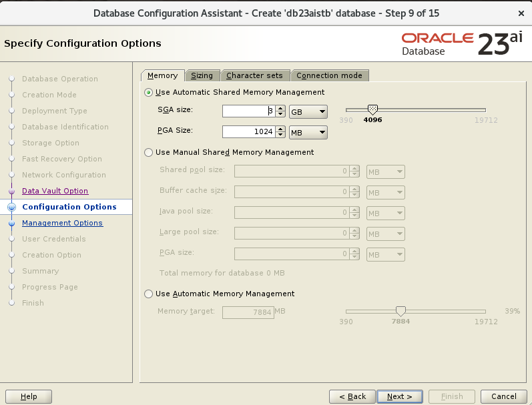Open Shared pool size unit dropdown
532x405 pixels.
[x=386, y=171]
